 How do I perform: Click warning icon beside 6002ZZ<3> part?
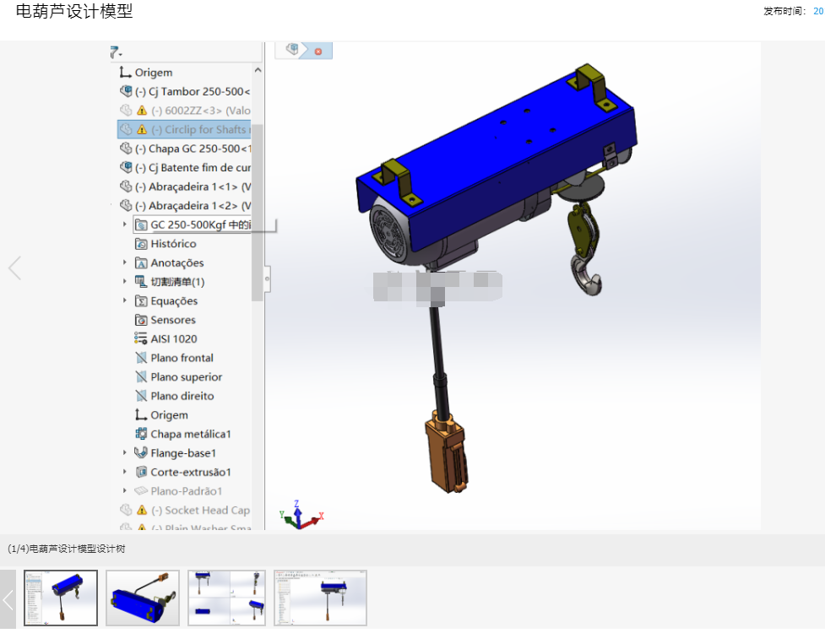click(x=142, y=111)
